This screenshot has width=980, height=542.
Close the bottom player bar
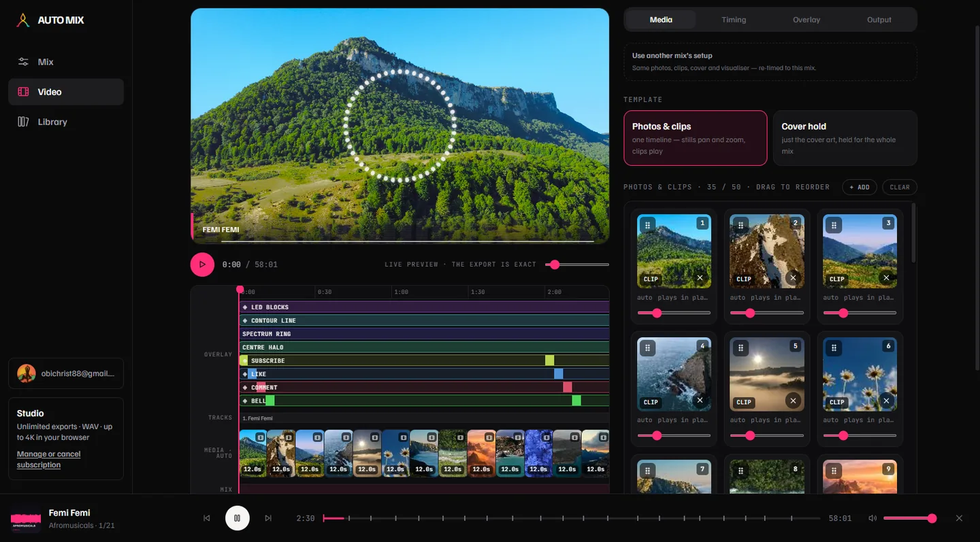coord(959,518)
